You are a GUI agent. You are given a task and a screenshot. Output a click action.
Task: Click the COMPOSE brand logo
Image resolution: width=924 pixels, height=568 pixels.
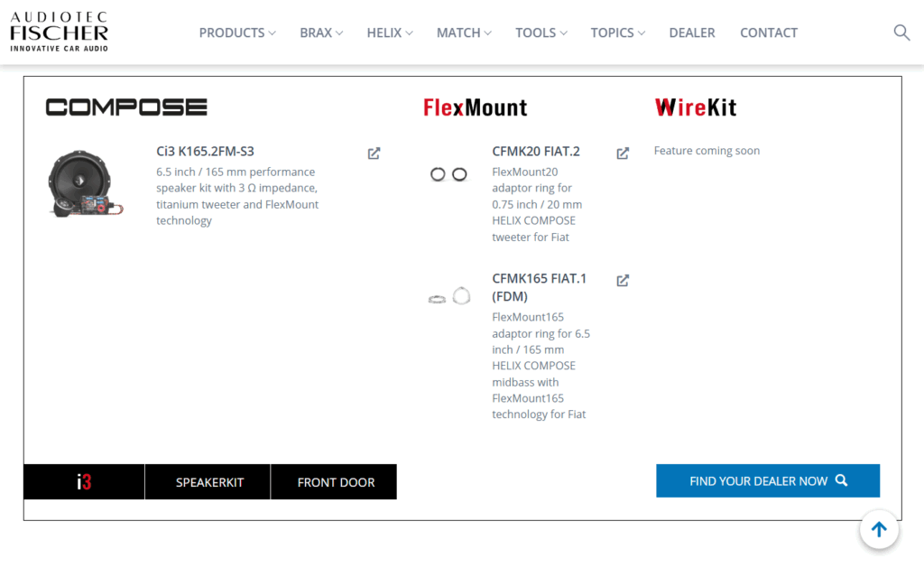(126, 107)
